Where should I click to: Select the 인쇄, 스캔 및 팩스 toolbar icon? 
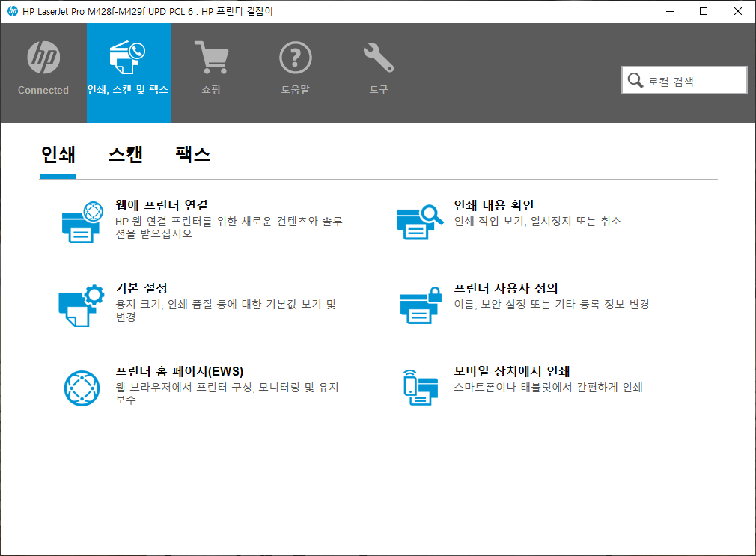point(128,57)
